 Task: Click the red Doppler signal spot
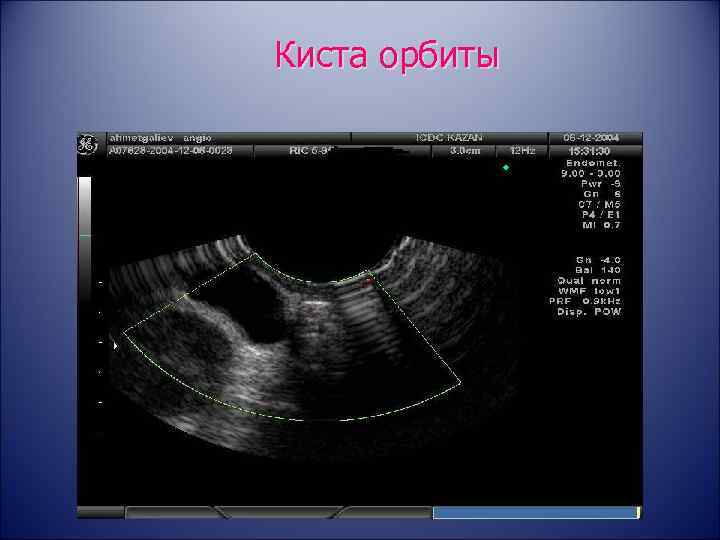coord(367,281)
